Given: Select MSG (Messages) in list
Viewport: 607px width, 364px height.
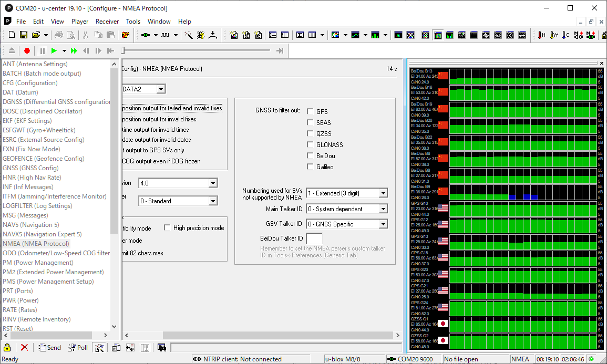Looking at the screenshot, I should click(26, 215).
